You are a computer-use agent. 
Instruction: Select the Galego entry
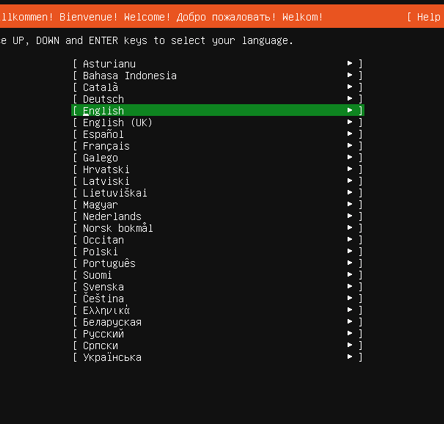coord(218,158)
